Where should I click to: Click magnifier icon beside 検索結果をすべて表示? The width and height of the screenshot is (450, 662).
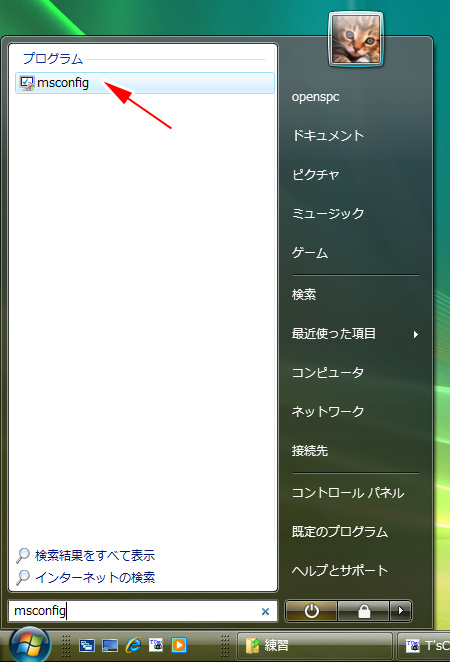(23, 555)
